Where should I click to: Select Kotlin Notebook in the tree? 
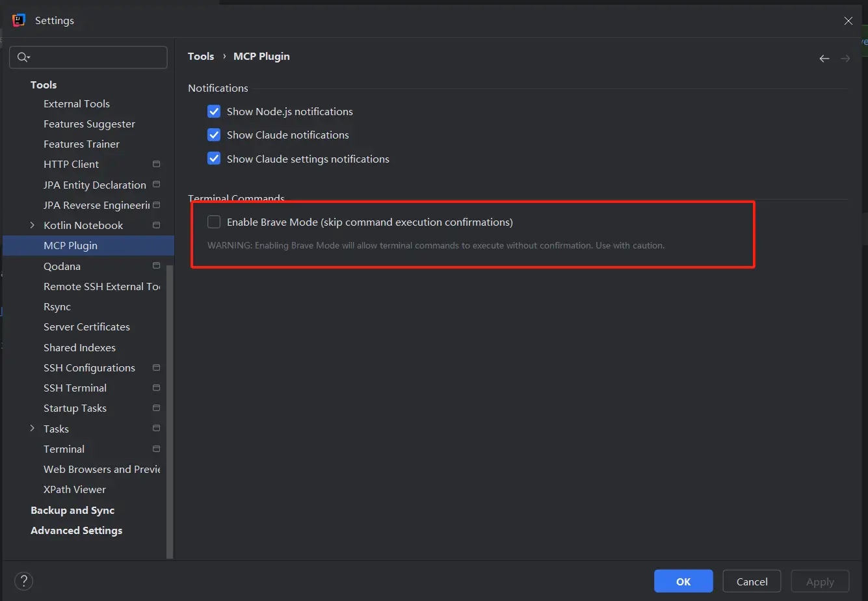(83, 225)
